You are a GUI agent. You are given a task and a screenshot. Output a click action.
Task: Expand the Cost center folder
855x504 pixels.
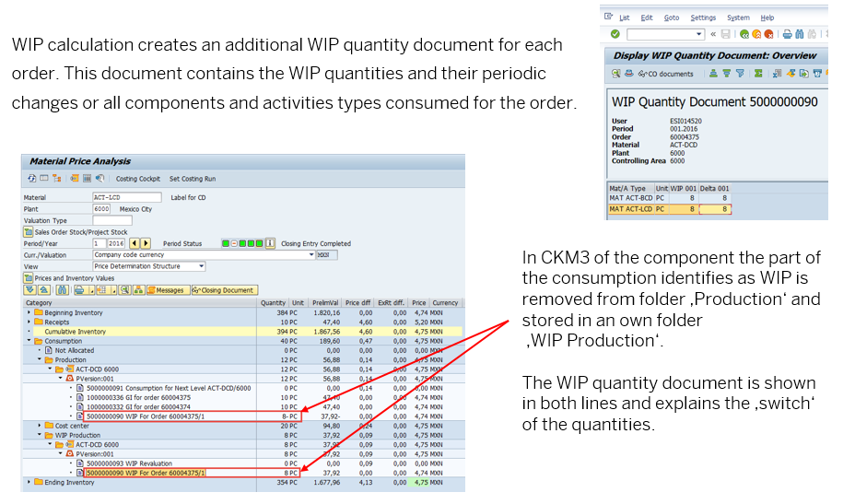click(40, 426)
